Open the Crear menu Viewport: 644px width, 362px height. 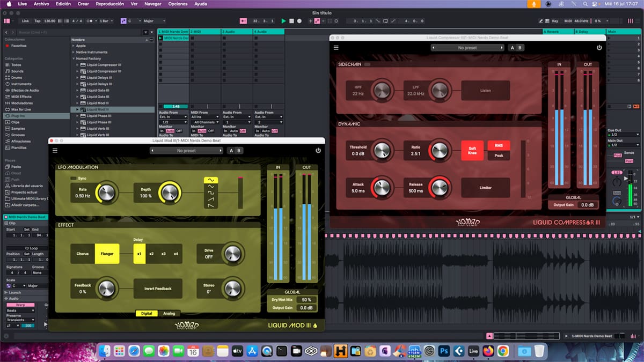click(x=83, y=4)
